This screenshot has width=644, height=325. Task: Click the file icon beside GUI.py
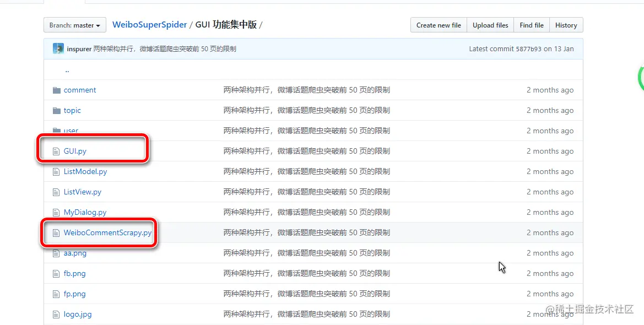(56, 151)
